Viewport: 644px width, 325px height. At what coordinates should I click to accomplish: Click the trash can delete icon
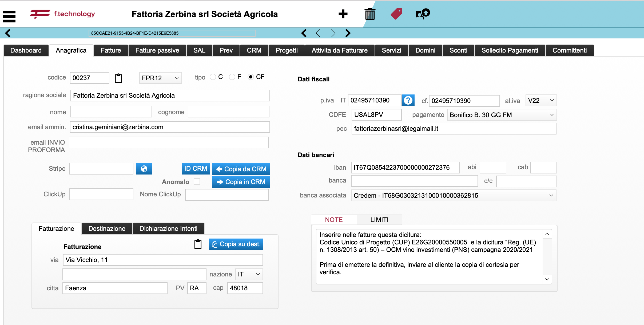(370, 14)
